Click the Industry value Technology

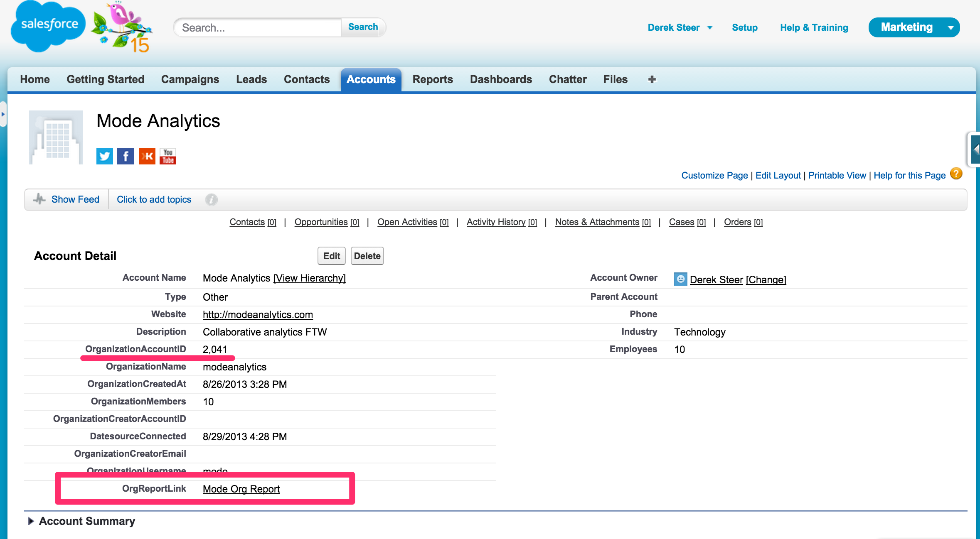click(x=700, y=332)
